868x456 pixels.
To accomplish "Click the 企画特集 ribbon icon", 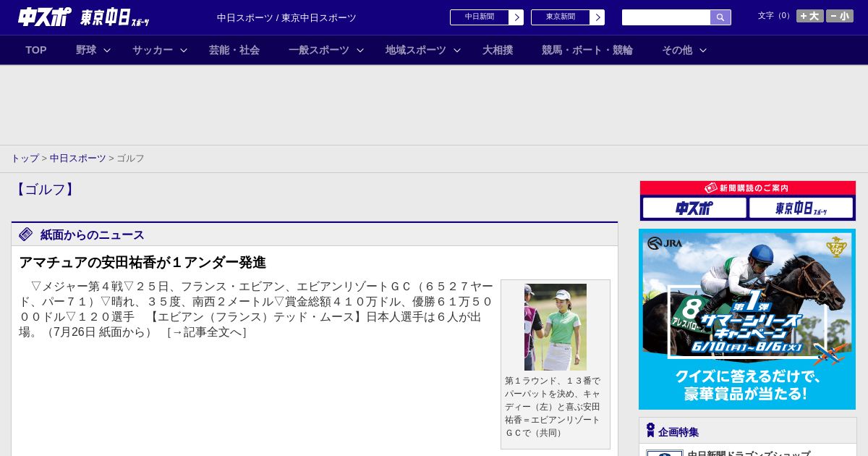I will click(x=650, y=431).
